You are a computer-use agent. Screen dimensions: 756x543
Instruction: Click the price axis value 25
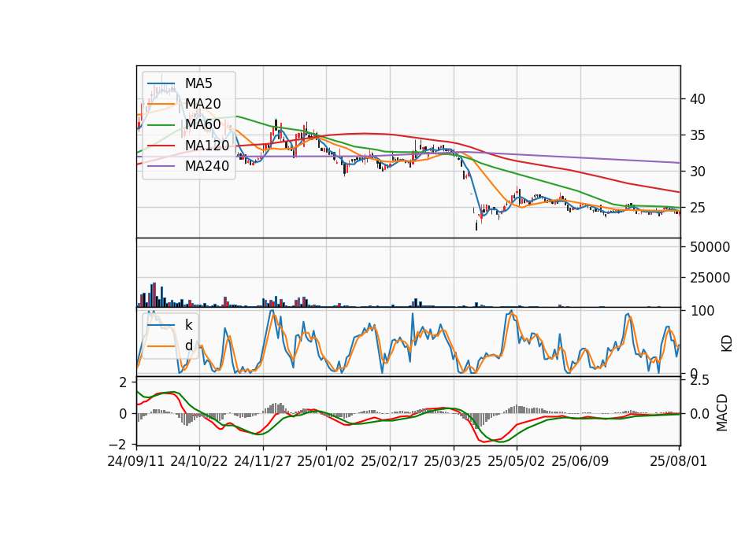[698, 208]
